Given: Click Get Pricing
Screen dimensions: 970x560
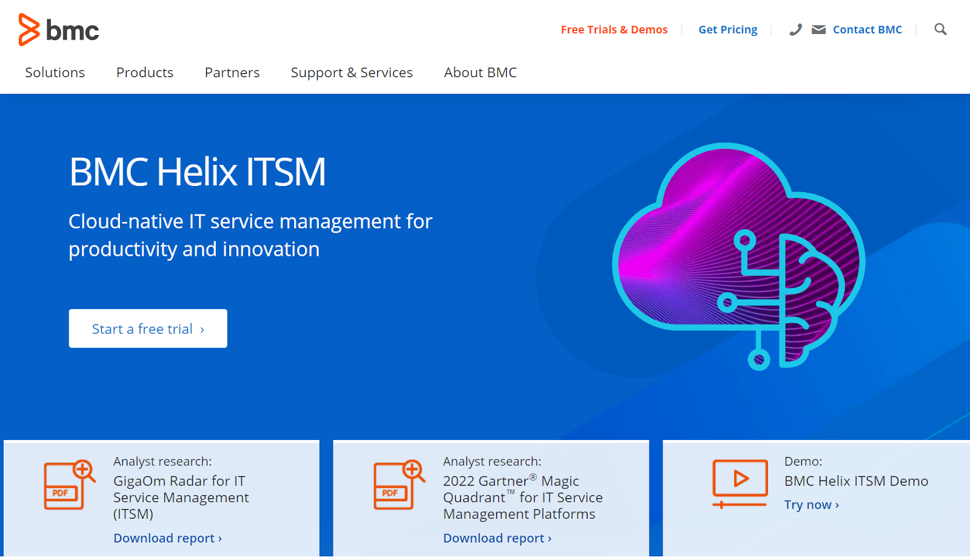Looking at the screenshot, I should 727,29.
